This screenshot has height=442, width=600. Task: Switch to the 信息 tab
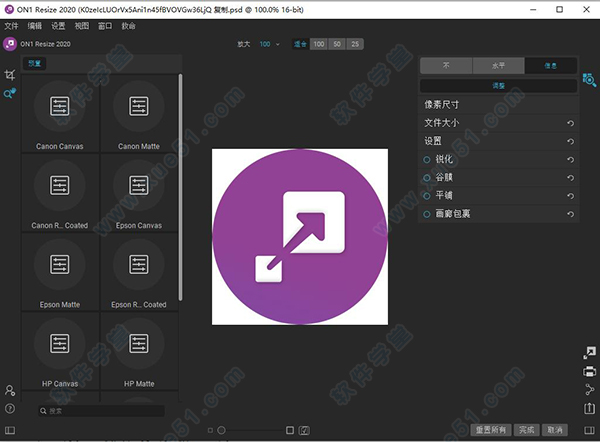coord(551,66)
